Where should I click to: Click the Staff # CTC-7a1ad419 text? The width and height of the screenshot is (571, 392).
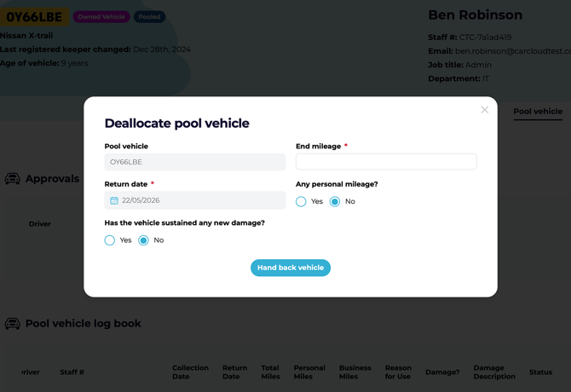coord(470,37)
